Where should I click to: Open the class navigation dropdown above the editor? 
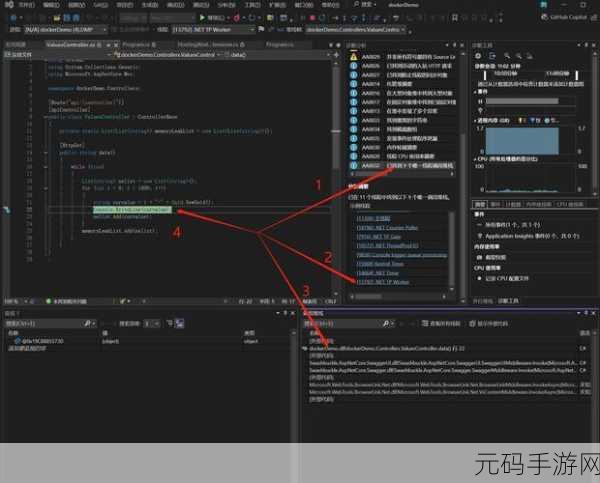coord(166,55)
